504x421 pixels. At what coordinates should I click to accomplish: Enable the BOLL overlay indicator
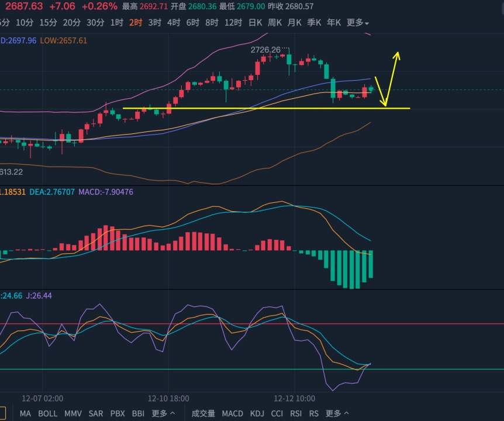(x=47, y=413)
